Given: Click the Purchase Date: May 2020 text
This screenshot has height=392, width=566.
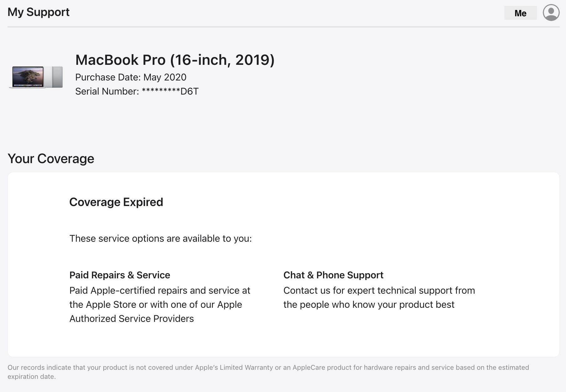Looking at the screenshot, I should point(131,77).
